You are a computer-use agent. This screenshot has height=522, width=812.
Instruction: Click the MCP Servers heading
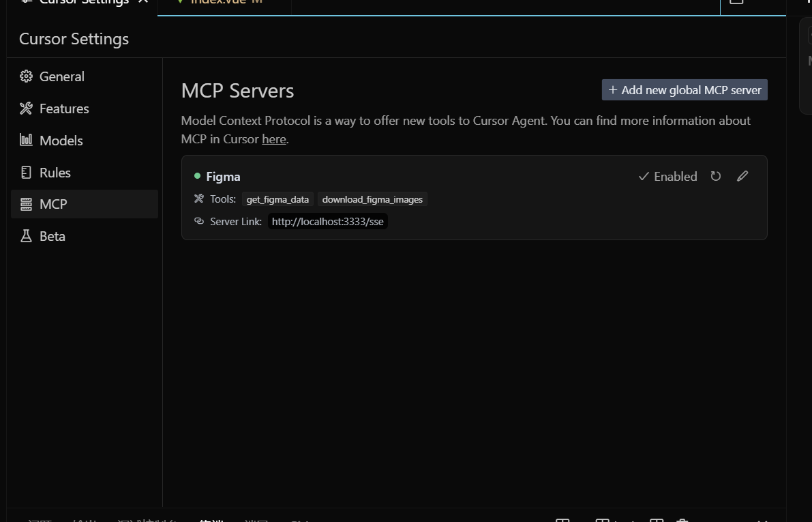238,91
